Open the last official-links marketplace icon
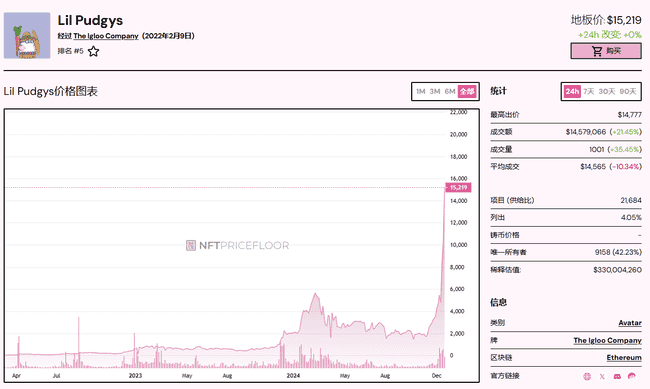The height and width of the screenshot is (389, 650). coord(632,376)
